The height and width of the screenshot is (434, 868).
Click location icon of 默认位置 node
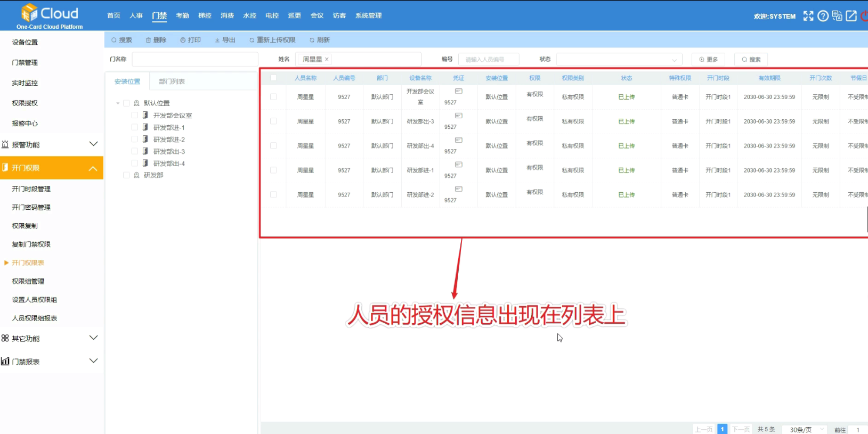(136, 103)
